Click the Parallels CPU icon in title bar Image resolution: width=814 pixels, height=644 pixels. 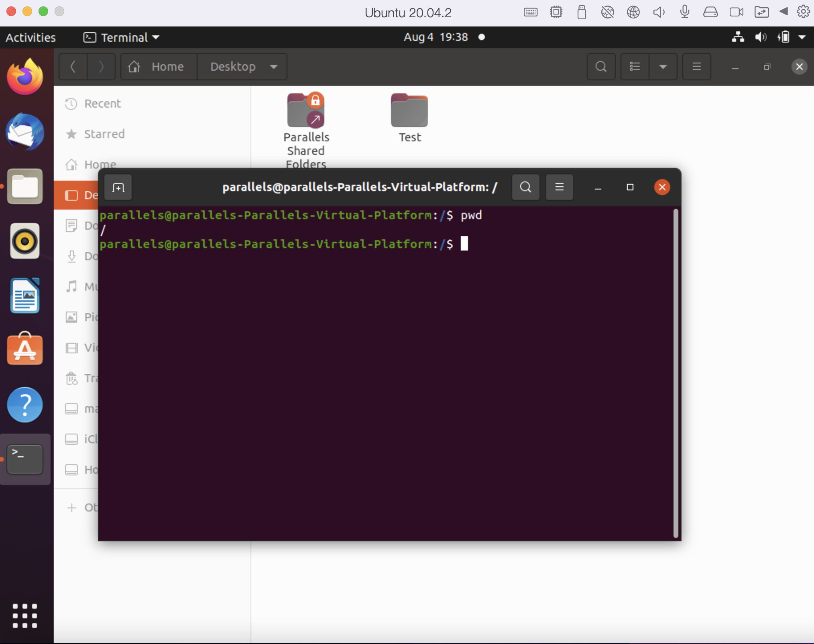[x=556, y=12]
